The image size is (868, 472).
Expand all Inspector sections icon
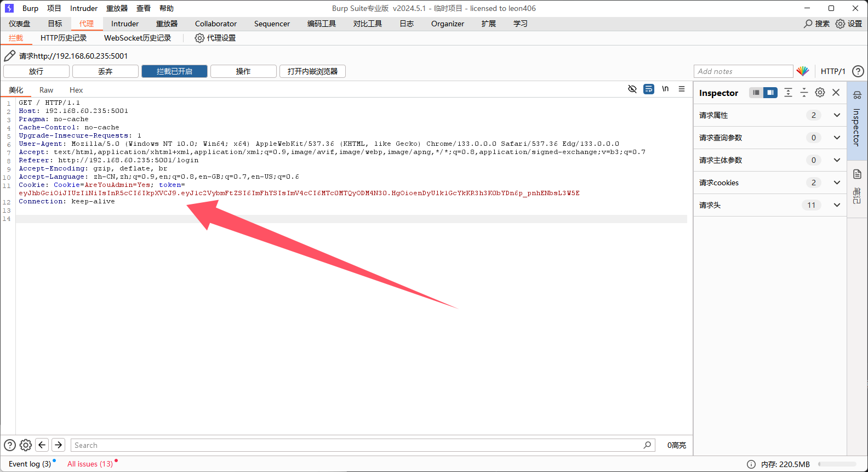[788, 93]
